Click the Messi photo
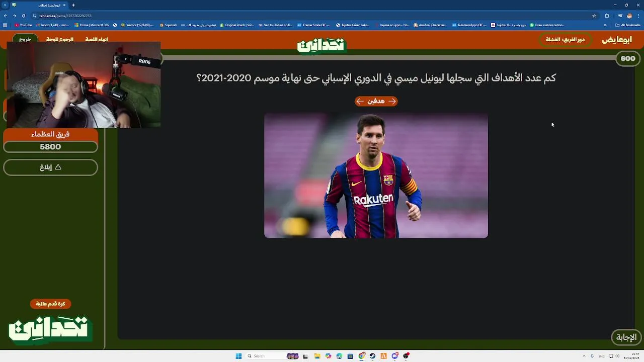Screen dimensions: 644x362 (376, 175)
